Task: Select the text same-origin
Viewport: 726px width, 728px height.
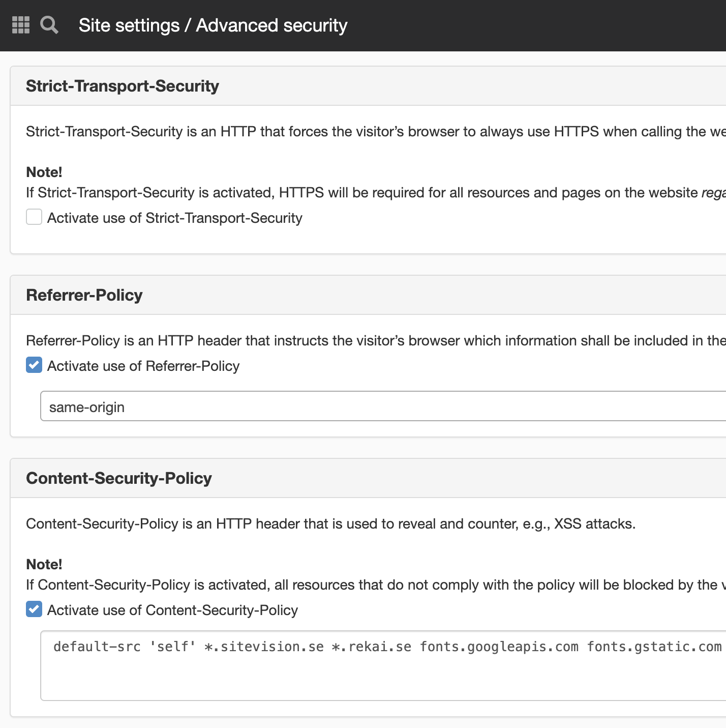Action: click(86, 406)
